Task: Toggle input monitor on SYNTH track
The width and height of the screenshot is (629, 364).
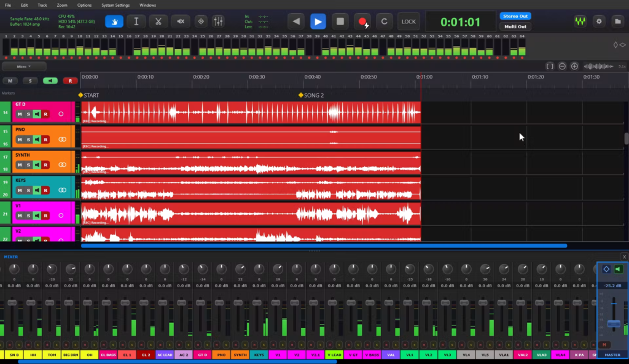Action: tap(37, 165)
